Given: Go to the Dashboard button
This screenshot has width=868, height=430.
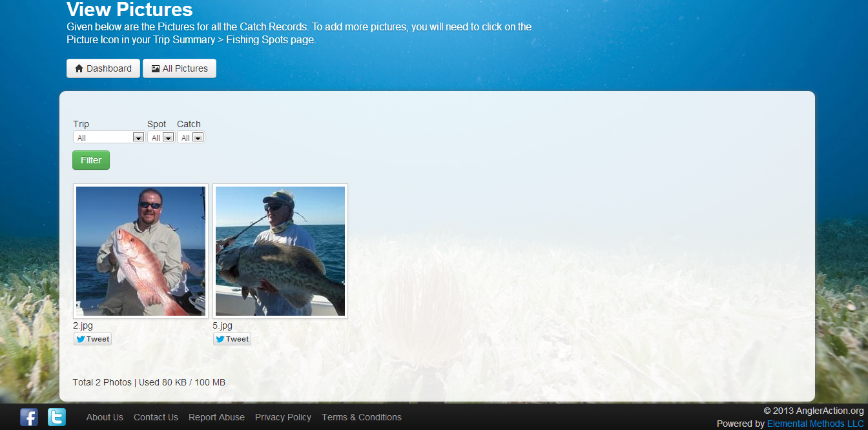Looking at the screenshot, I should pyautogui.click(x=103, y=68).
